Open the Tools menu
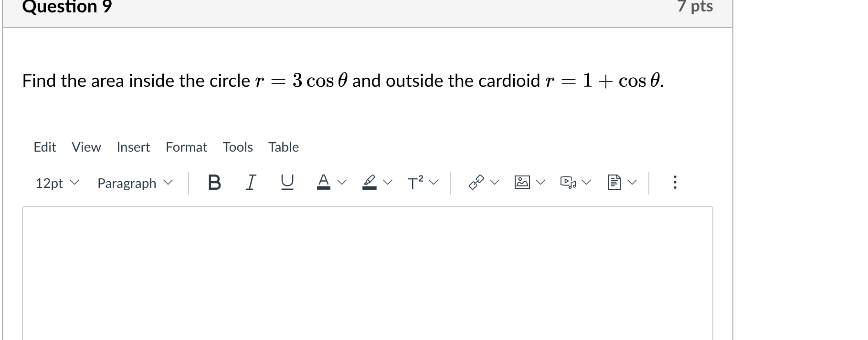 tap(237, 147)
